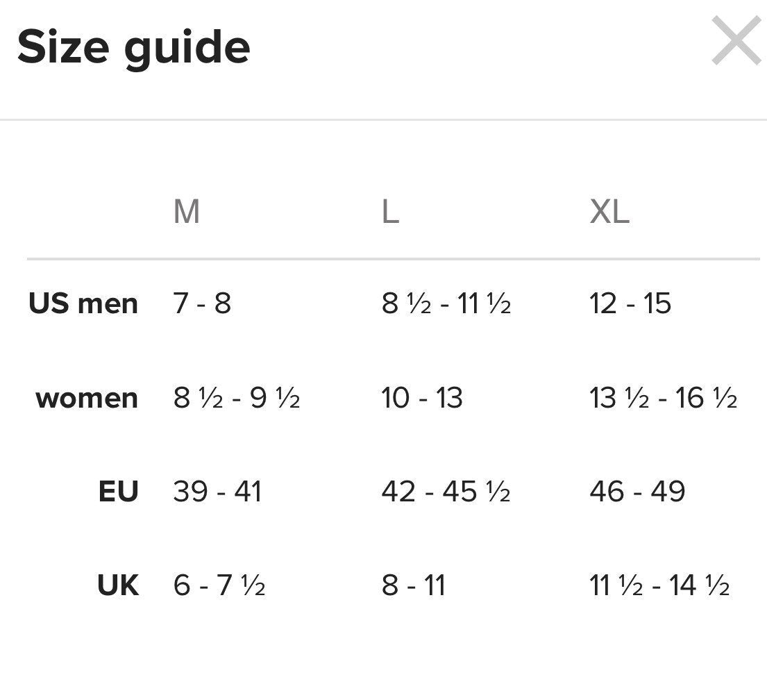Select the L size column header
767x700 pixels.
[390, 212]
